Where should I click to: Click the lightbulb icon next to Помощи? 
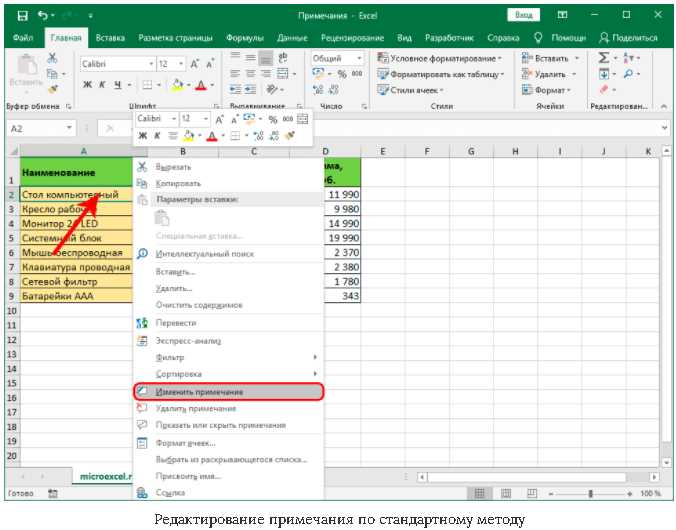[x=538, y=38]
